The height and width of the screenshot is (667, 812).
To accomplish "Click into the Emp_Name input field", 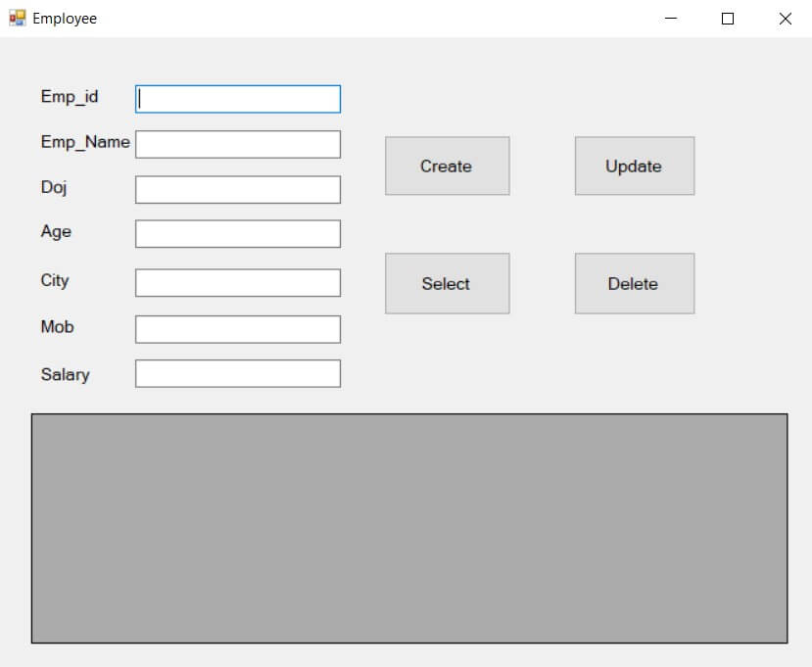I will [238, 144].
